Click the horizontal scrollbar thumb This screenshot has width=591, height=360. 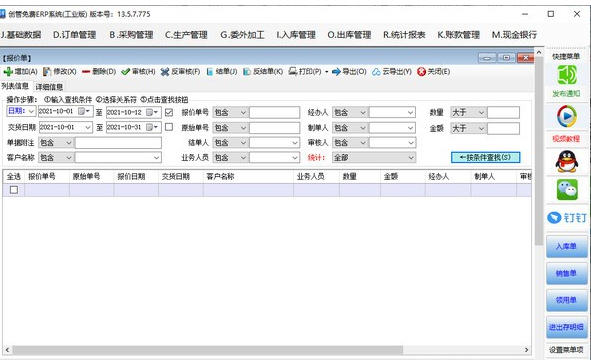[x=208, y=350]
